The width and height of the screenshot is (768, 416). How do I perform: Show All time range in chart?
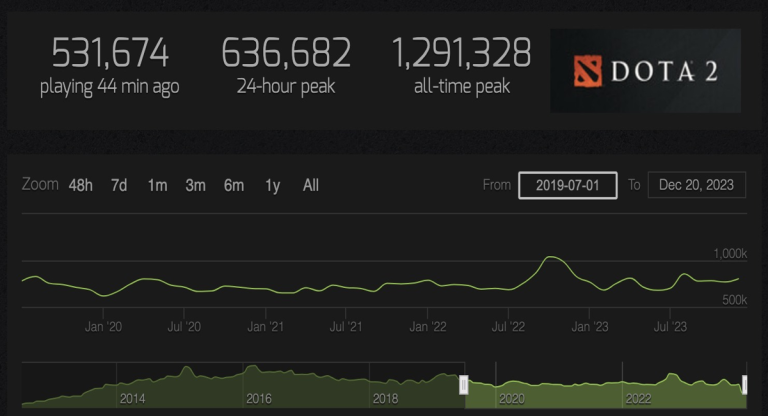[311, 185]
